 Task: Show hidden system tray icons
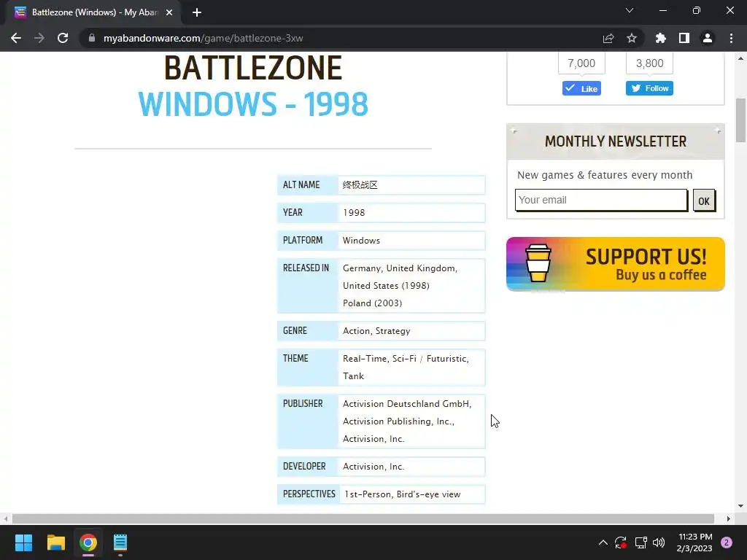point(603,542)
